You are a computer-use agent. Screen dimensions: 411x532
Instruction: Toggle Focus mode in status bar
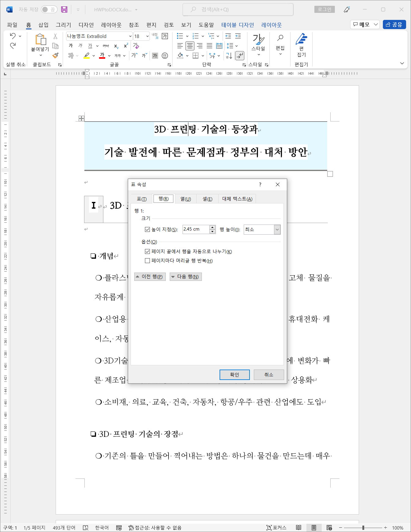276,527
